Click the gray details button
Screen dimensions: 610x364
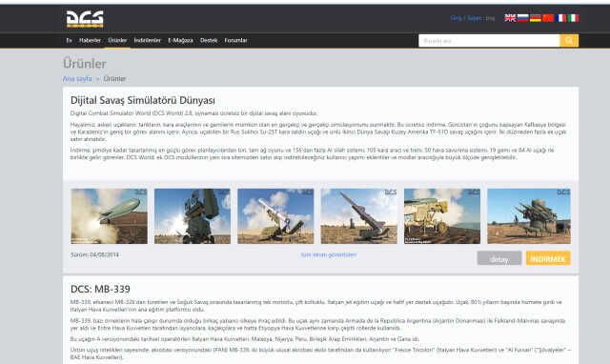point(499,258)
